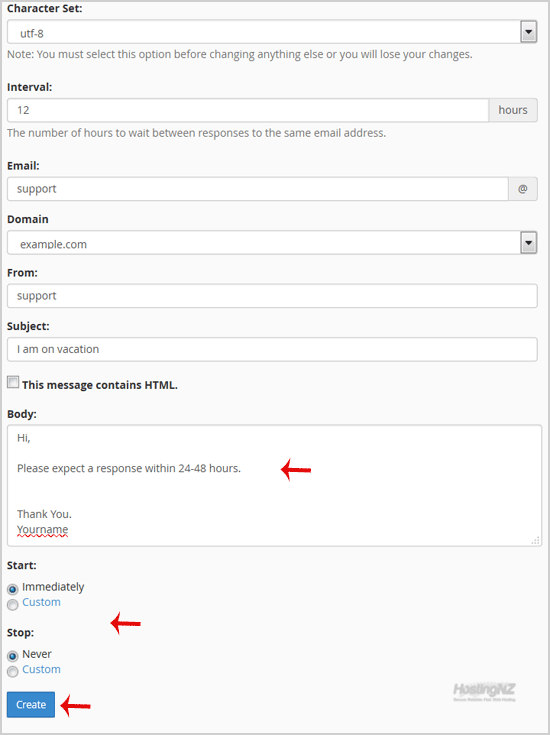550x735 pixels.
Task: Focus the Email input containing support
Action: coord(258,189)
